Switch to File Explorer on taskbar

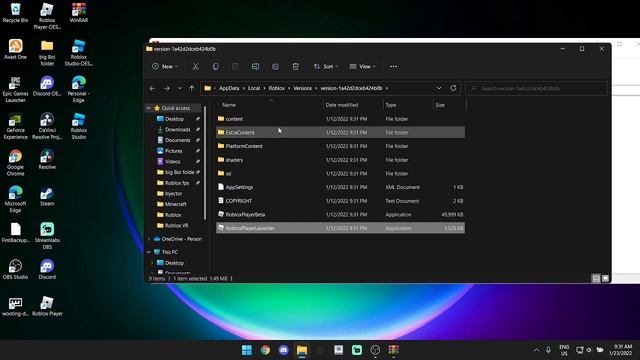[x=302, y=350]
